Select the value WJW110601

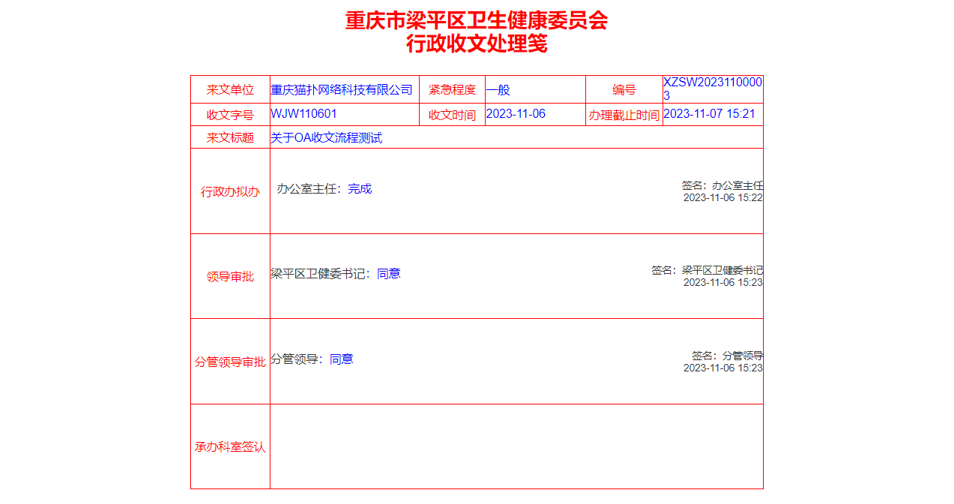tap(304, 114)
